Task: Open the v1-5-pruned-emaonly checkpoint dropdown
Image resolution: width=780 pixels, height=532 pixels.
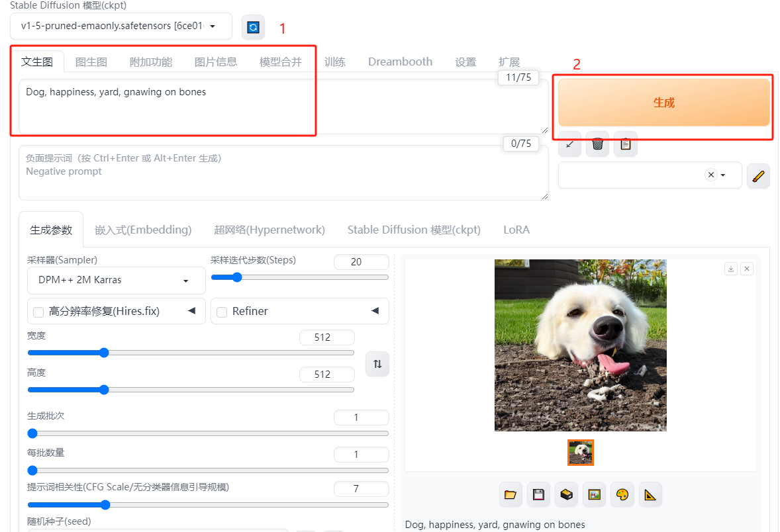Action: click(121, 26)
